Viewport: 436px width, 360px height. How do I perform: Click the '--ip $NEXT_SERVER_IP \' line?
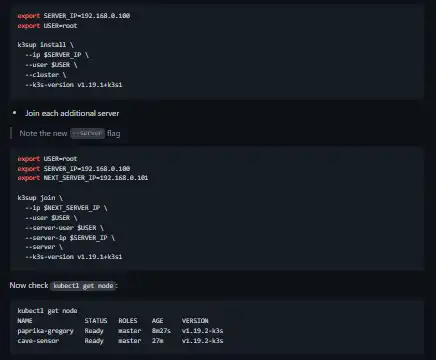point(66,208)
